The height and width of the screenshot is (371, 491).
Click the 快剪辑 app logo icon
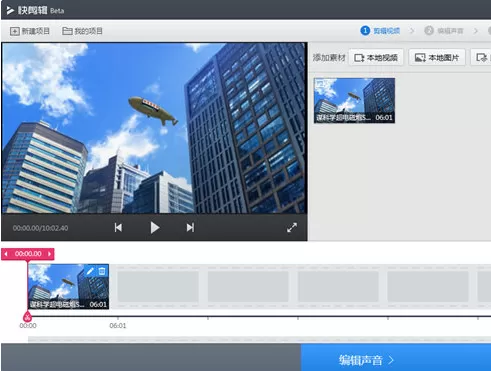point(10,10)
